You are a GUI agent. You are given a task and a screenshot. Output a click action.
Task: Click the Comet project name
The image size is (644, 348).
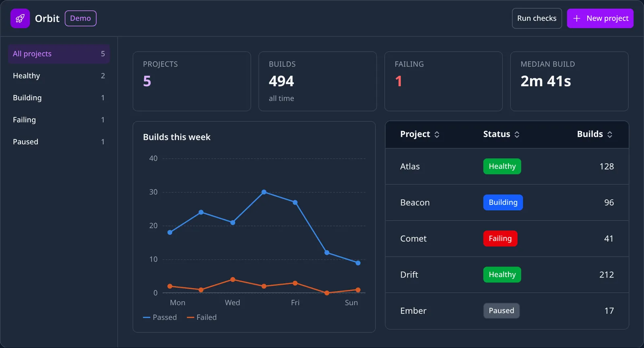click(x=413, y=239)
